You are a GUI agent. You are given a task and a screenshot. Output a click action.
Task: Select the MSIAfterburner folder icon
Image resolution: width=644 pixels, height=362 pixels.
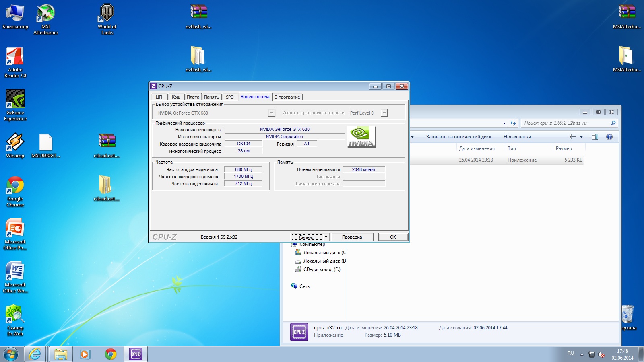[x=627, y=59]
